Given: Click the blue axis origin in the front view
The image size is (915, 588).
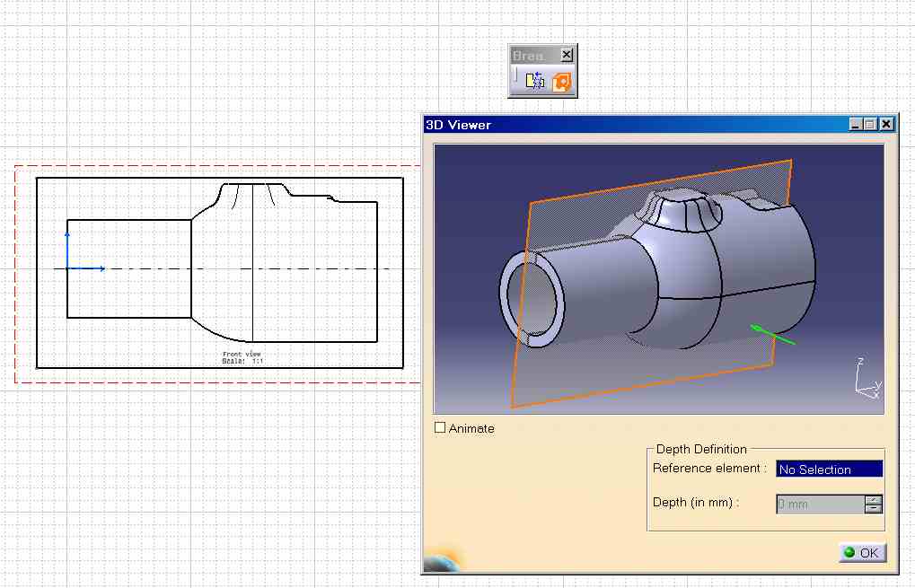Looking at the screenshot, I should pyautogui.click(x=67, y=268).
